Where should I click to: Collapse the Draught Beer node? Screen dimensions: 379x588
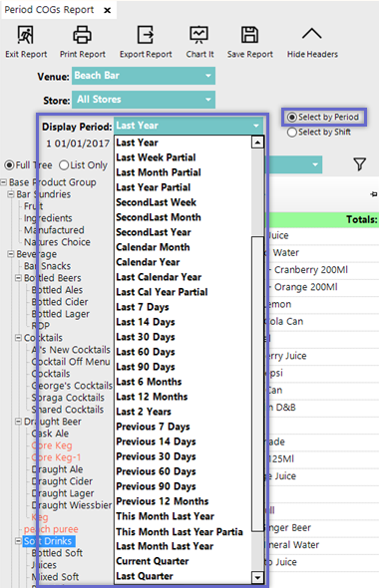18,422
